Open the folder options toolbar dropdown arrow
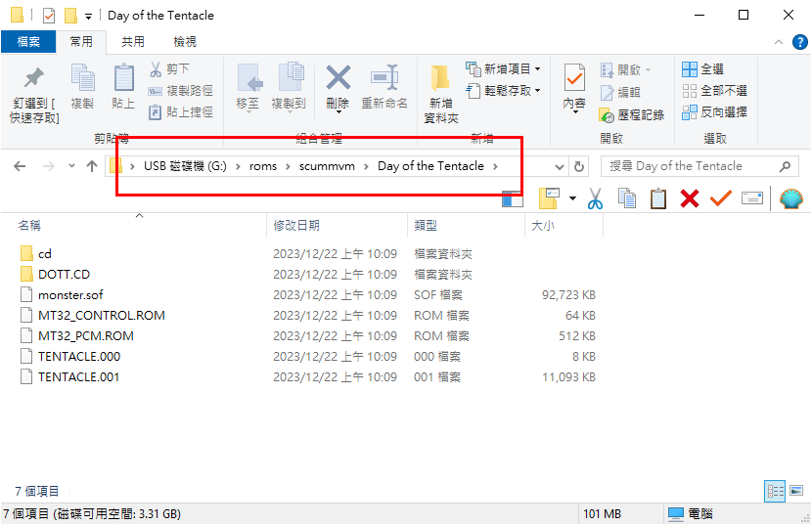812x525 pixels. pos(572,198)
